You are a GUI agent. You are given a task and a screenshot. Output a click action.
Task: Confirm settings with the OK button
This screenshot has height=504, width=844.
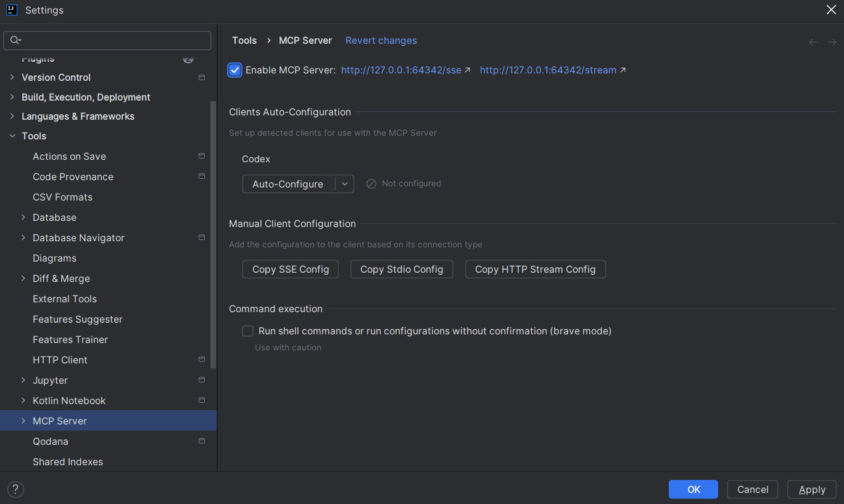click(693, 489)
